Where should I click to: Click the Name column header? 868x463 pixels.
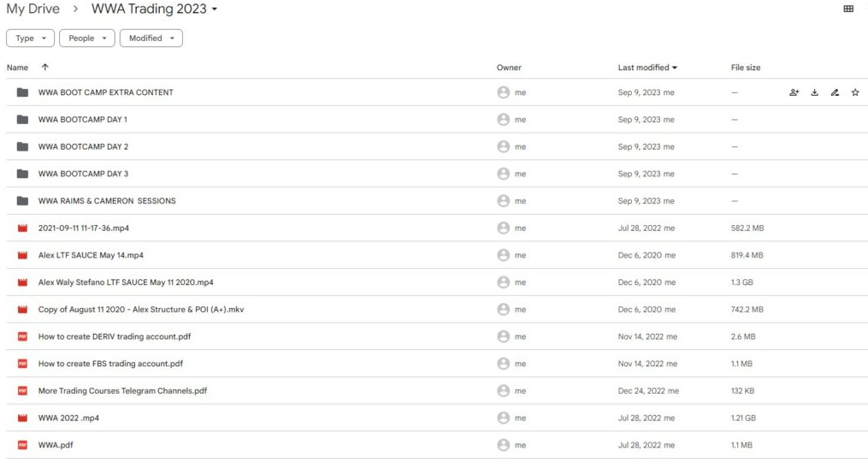click(x=17, y=68)
